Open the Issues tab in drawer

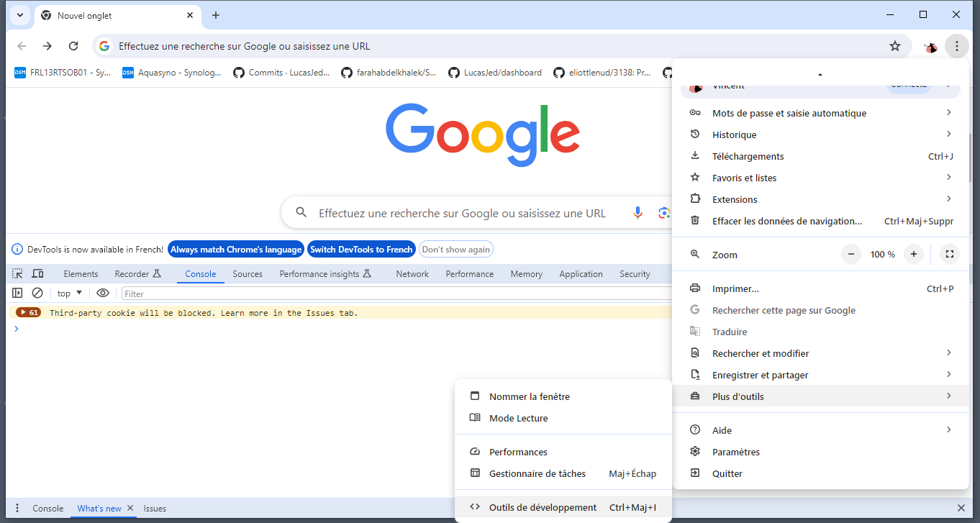(155, 509)
